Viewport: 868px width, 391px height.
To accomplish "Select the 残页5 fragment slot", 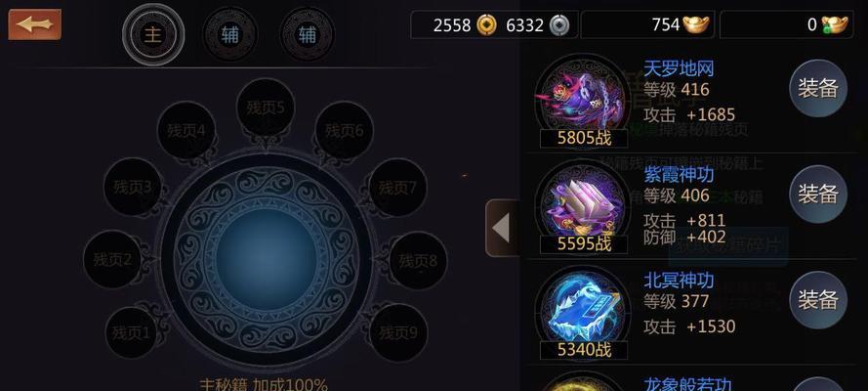I will [266, 108].
